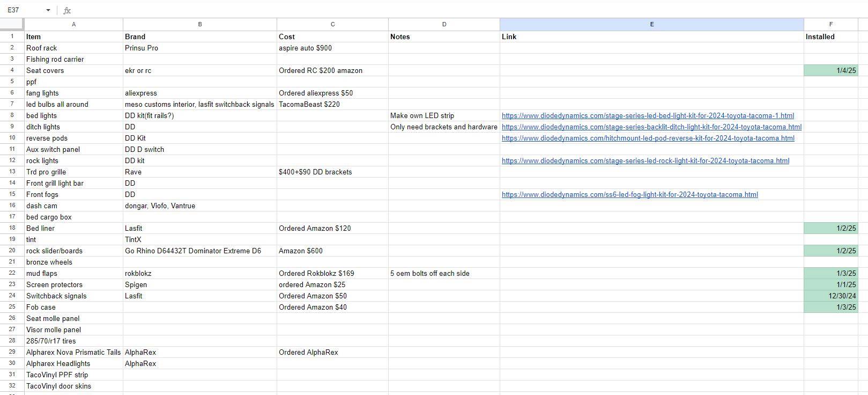Screen dimensions: 868x395
Task: Click 'Only need brackets and hardware' note
Action: click(444, 127)
